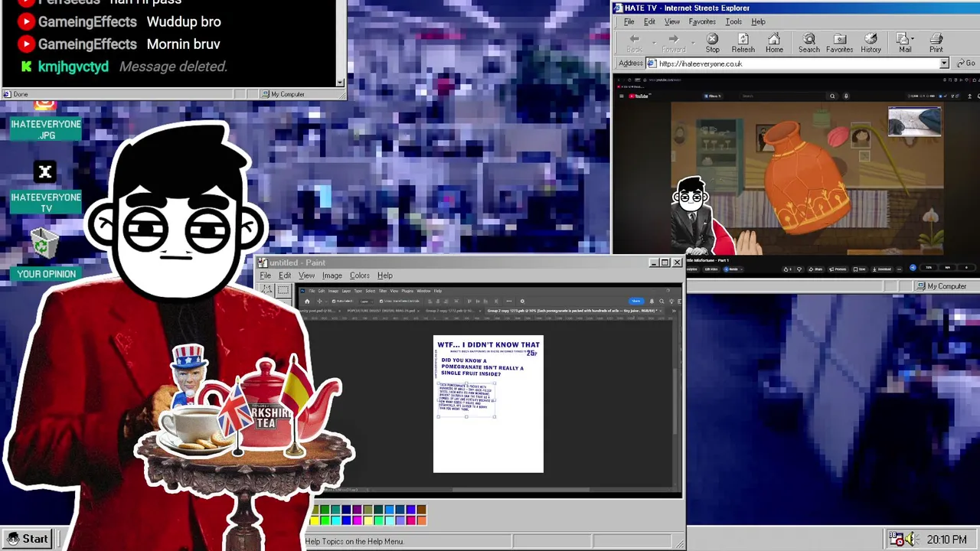The height and width of the screenshot is (551, 980).
Task: Click the YouTube logo in the embedded page
Action: 639,96
